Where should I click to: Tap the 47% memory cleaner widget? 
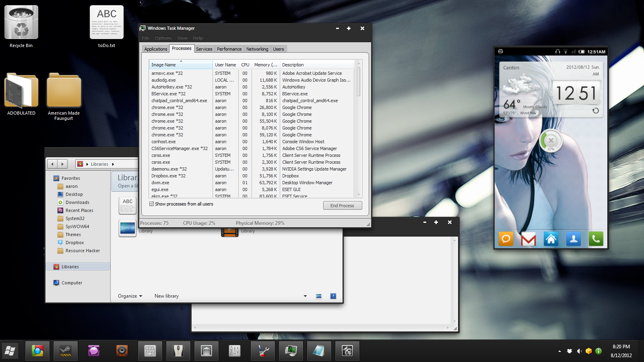551,141
